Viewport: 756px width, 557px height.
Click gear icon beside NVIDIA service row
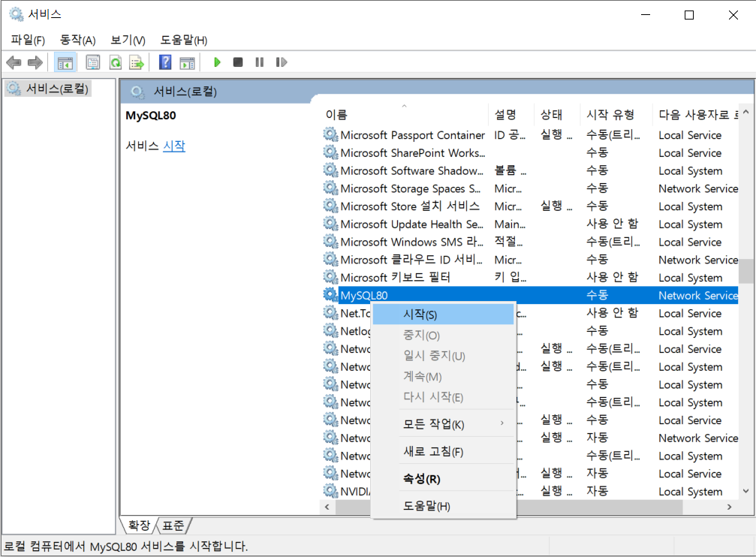click(x=330, y=490)
